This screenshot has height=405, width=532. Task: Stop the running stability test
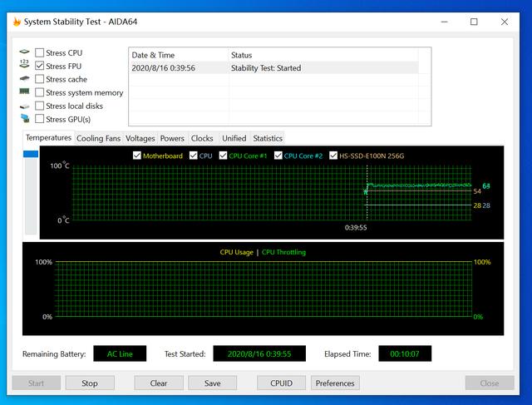(90, 383)
